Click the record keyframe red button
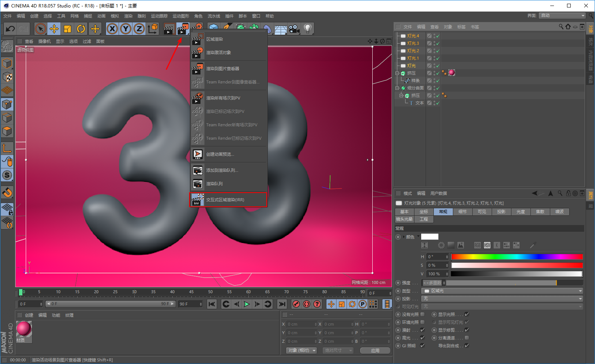The image size is (595, 364). 296,304
